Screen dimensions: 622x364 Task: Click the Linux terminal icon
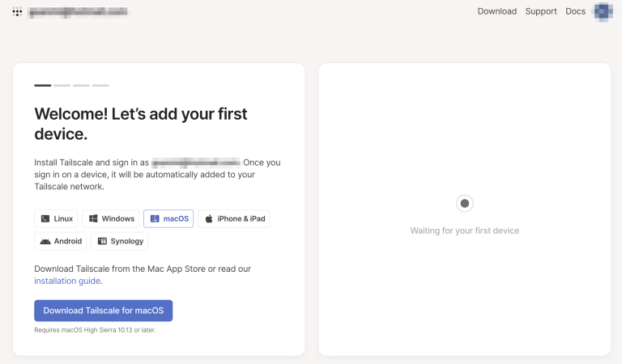[45, 218]
